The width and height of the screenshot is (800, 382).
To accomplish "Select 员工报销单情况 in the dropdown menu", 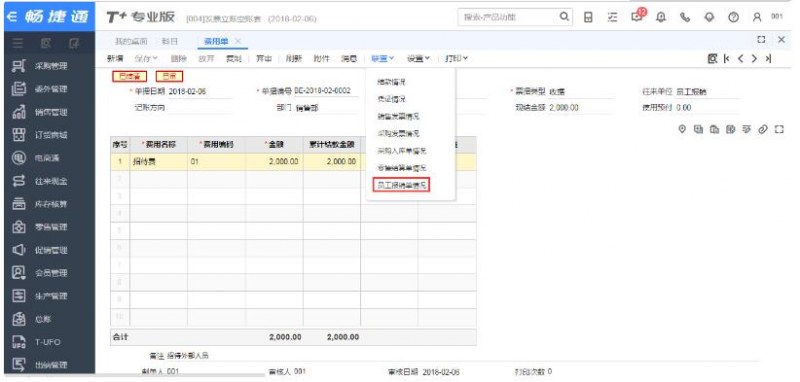I will click(x=402, y=185).
